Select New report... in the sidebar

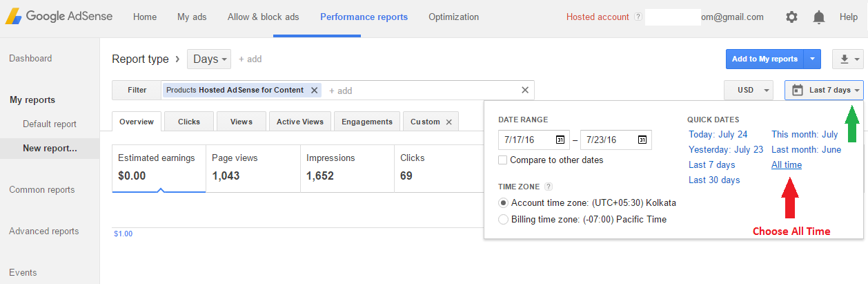(x=50, y=148)
